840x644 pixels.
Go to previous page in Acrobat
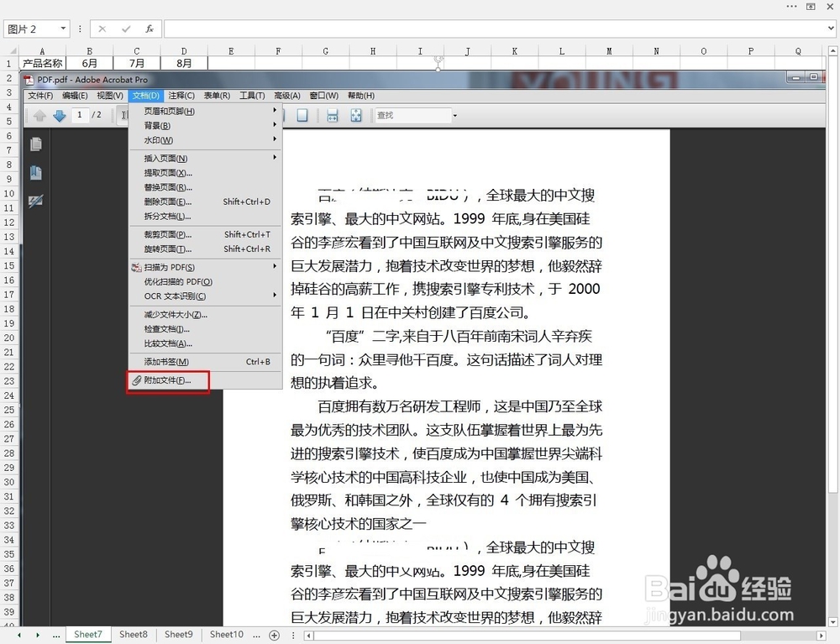click(39, 115)
